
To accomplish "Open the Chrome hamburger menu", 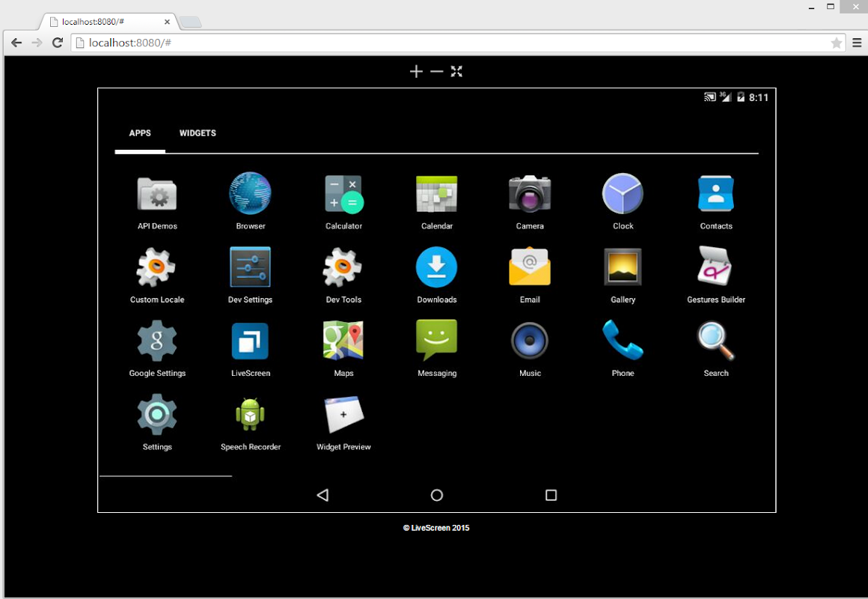I will coord(857,43).
